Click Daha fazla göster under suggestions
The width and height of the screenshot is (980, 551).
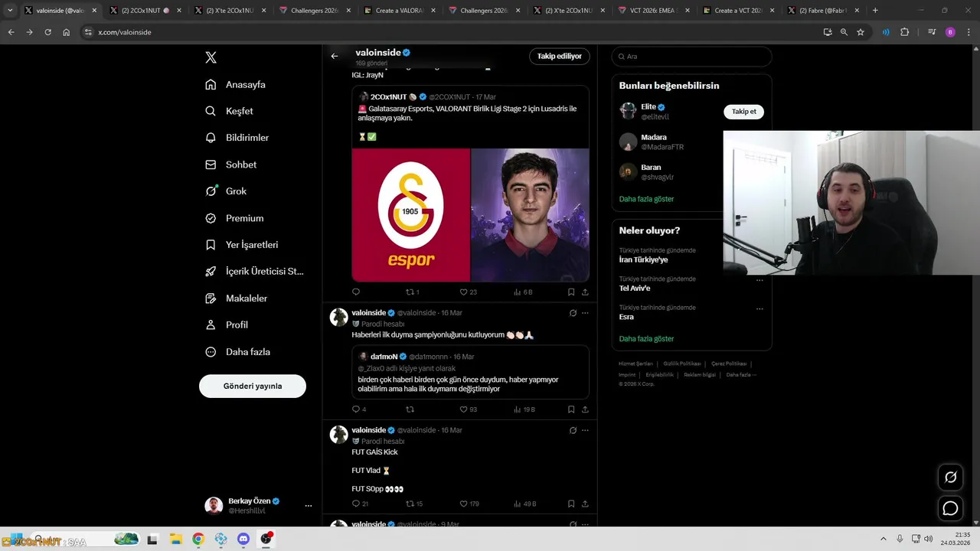click(x=646, y=199)
